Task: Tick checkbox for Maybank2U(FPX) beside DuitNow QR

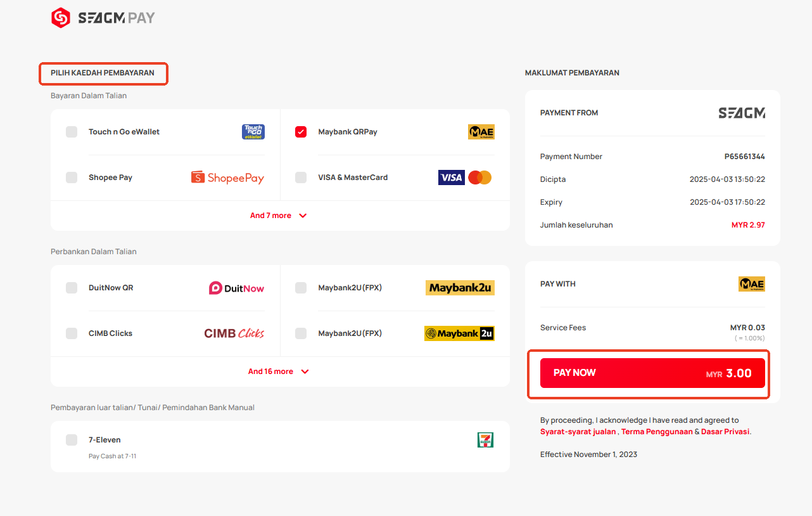Action: click(x=301, y=288)
